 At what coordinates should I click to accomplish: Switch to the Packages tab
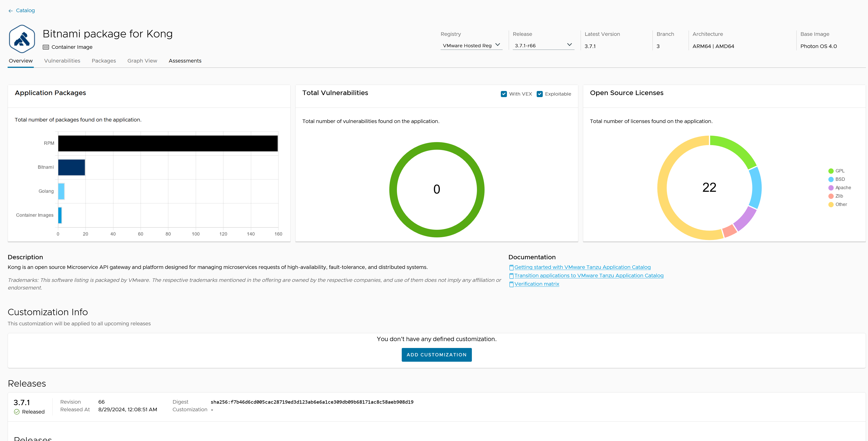coord(104,61)
